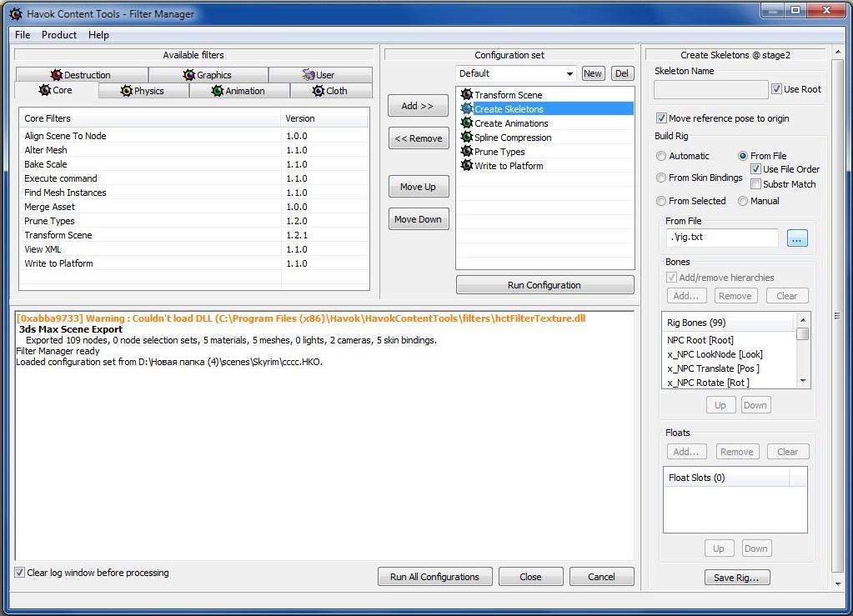Click the Save Rig... button
853x616 pixels.
tap(736, 578)
